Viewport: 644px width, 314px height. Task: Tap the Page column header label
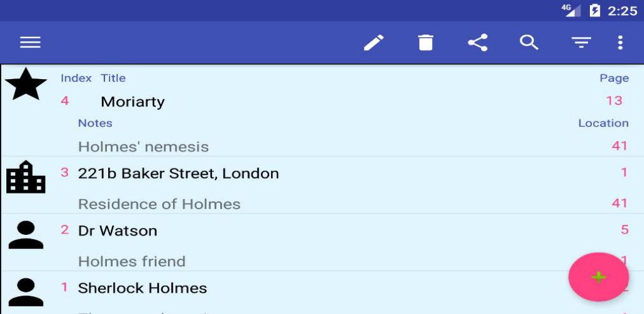(614, 78)
